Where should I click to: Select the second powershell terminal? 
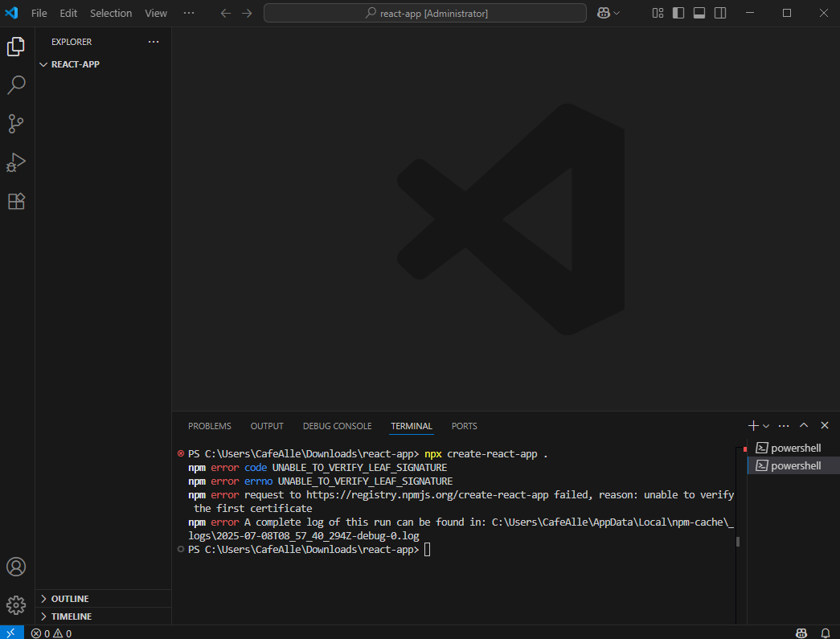(x=793, y=465)
